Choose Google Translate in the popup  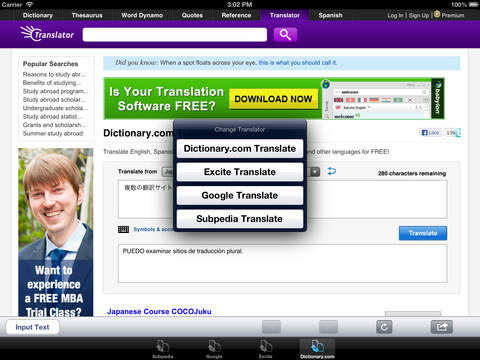click(x=240, y=195)
